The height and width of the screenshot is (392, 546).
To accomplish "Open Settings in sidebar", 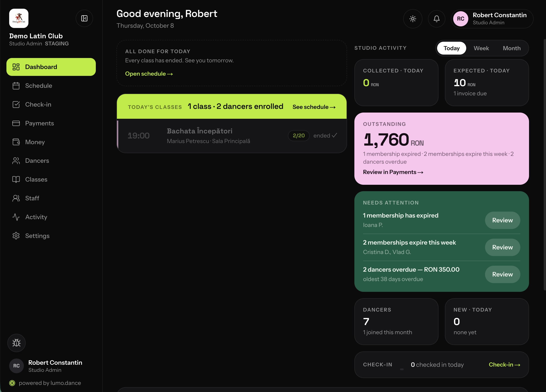I will pos(51,236).
